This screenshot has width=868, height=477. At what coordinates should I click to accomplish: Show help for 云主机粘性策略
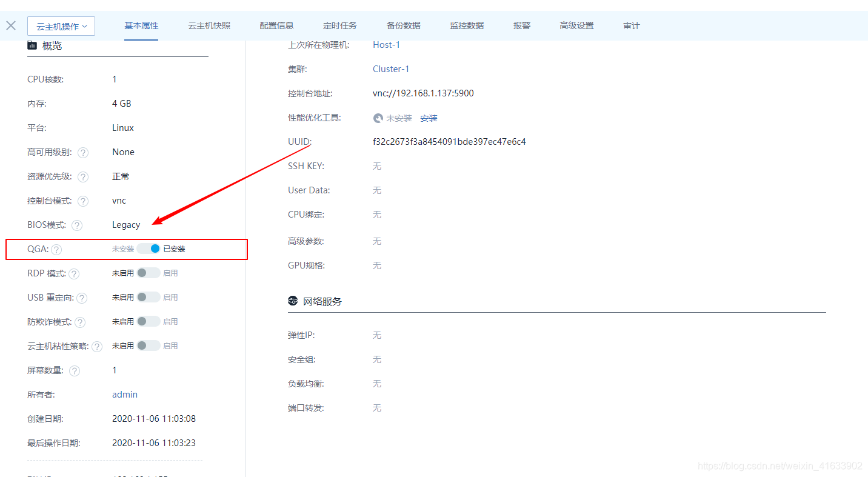97,347
